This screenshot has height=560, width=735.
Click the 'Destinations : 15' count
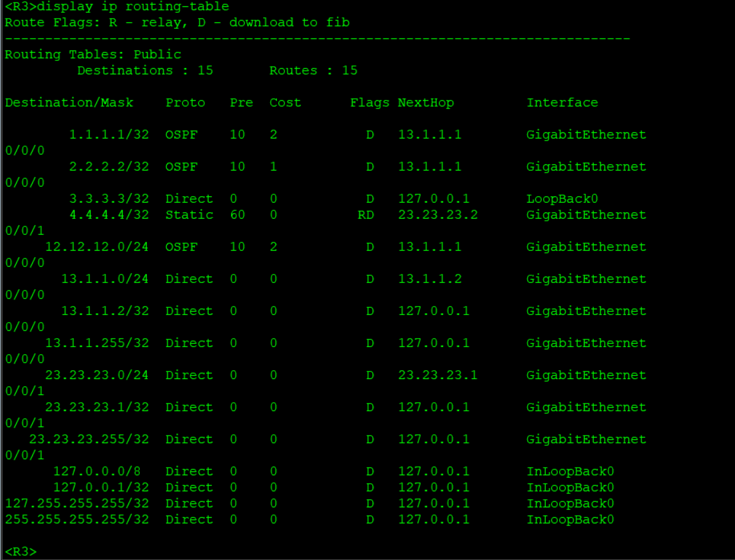[x=145, y=71]
